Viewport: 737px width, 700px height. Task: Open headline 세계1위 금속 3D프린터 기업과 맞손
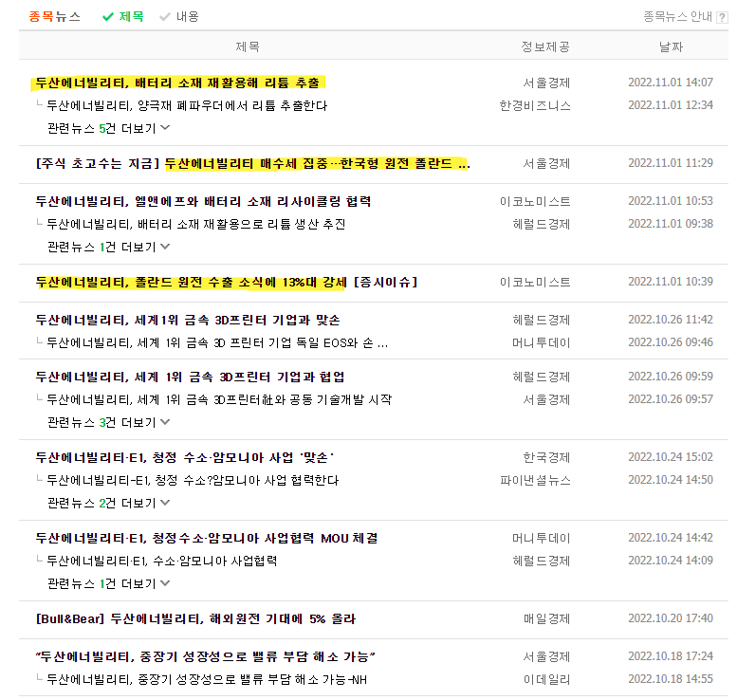point(188,321)
